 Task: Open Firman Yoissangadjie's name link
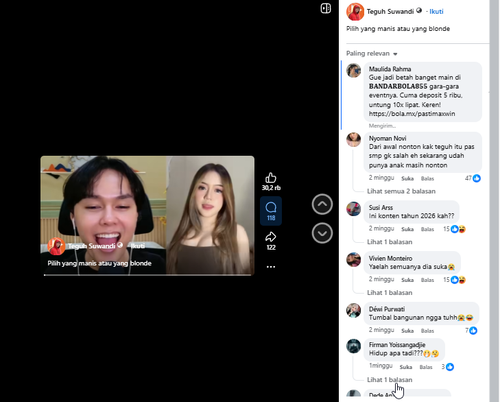click(397, 345)
